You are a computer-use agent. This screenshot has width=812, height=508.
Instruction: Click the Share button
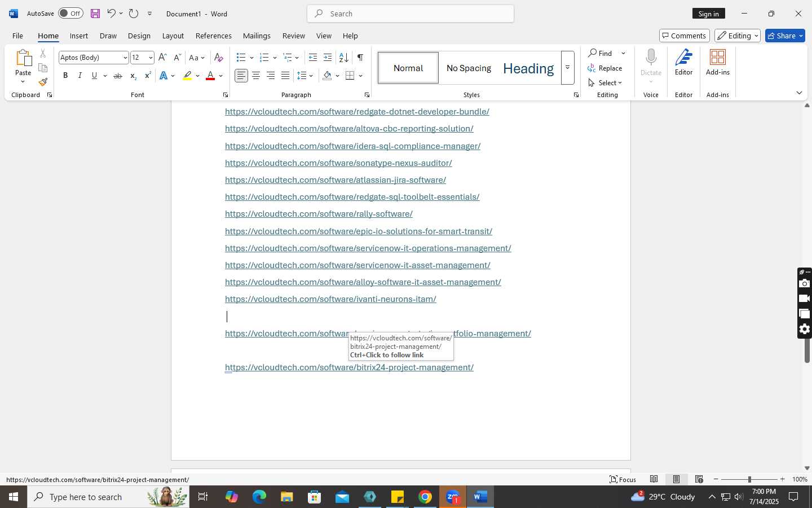click(x=785, y=36)
